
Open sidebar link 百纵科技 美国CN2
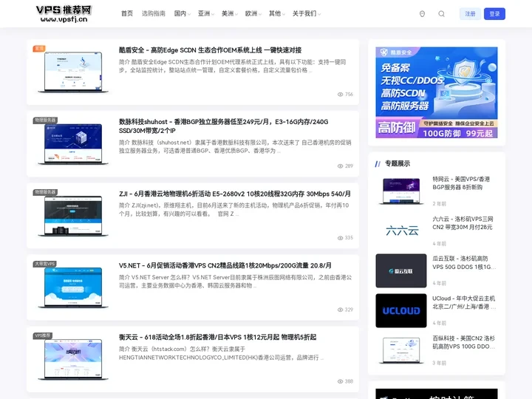(464, 342)
